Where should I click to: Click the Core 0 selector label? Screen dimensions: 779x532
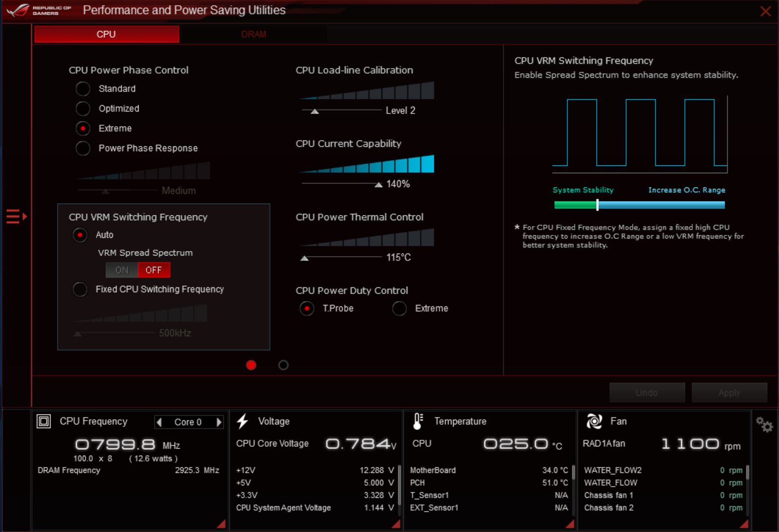click(x=188, y=422)
